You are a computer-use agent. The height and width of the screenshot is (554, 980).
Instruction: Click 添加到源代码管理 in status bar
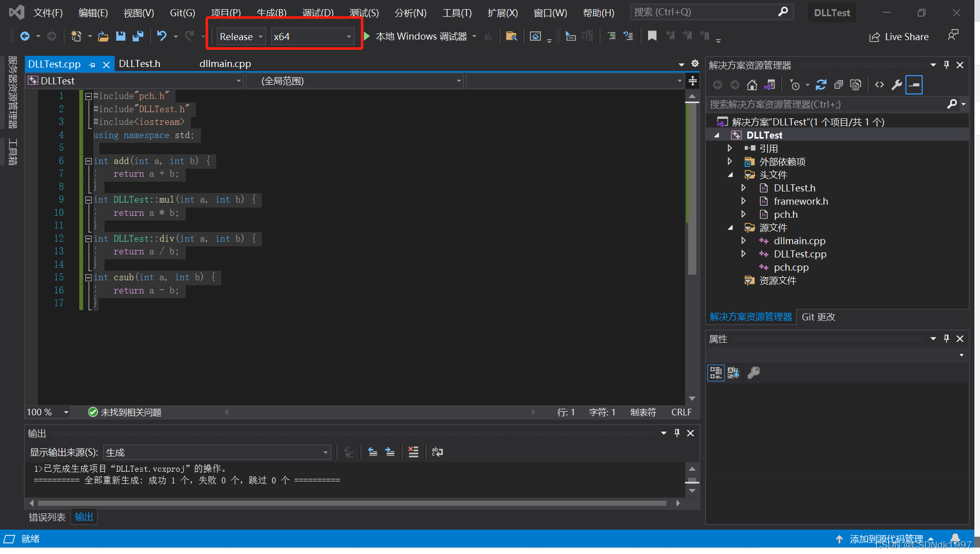point(886,539)
